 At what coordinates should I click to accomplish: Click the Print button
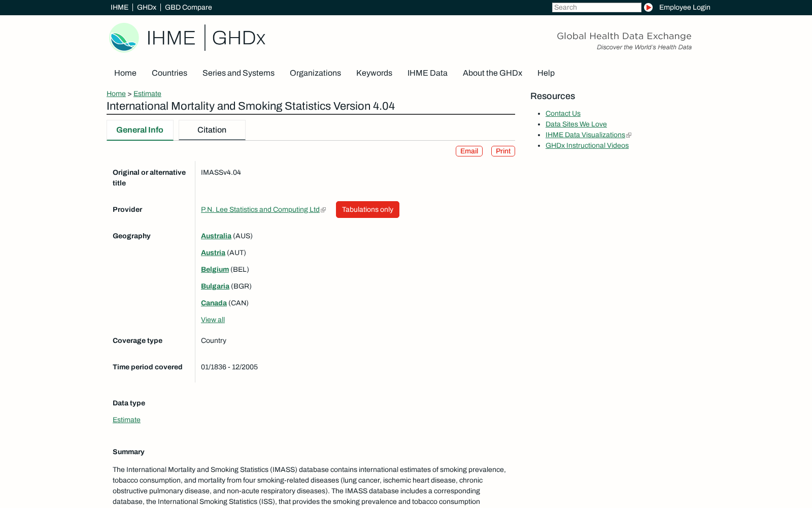pos(503,151)
